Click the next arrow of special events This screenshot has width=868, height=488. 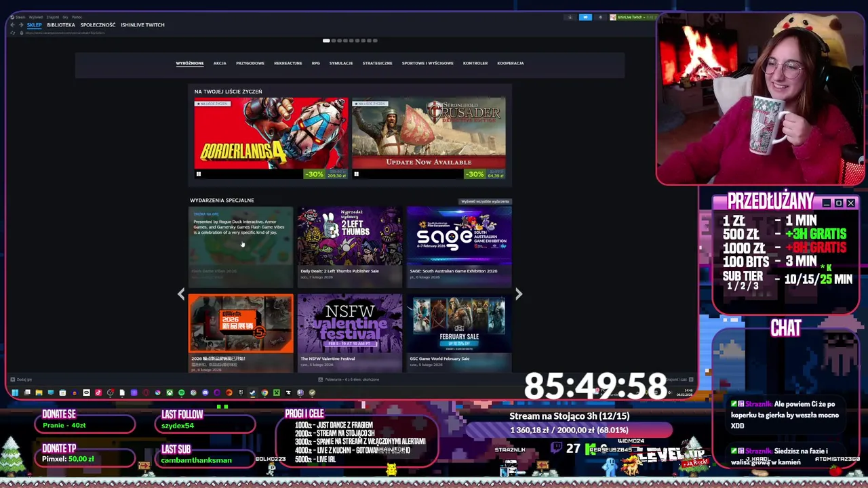(519, 293)
